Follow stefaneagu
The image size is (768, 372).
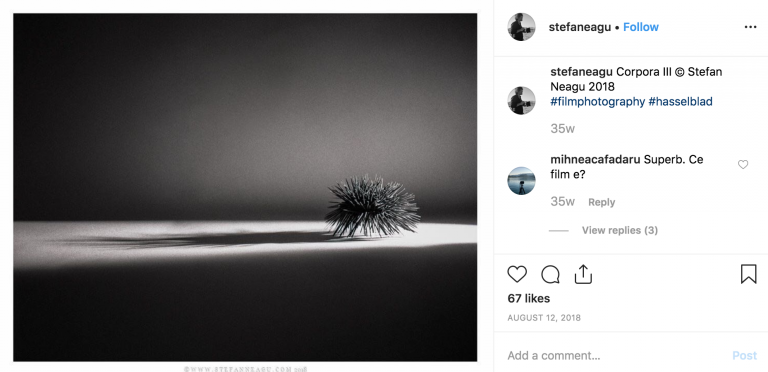pyautogui.click(x=641, y=27)
